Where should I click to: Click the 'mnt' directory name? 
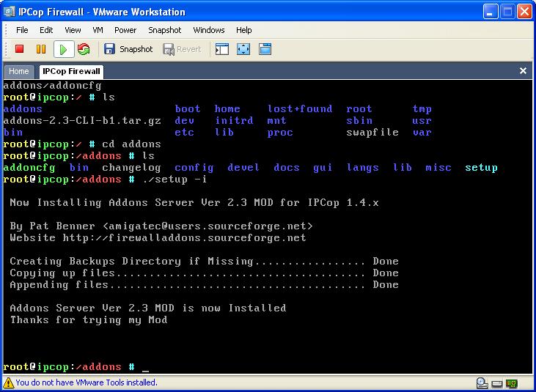(277, 121)
